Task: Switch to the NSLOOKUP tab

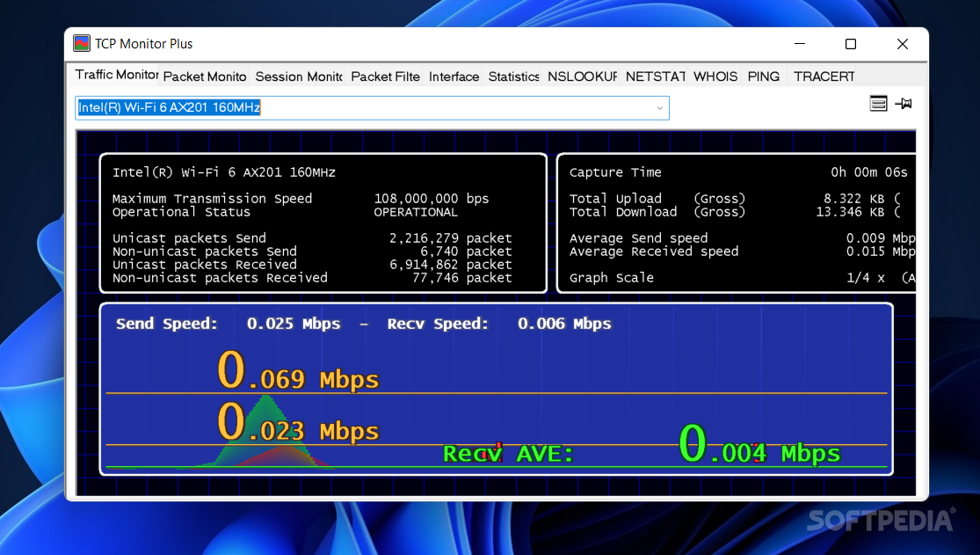Action: point(582,77)
